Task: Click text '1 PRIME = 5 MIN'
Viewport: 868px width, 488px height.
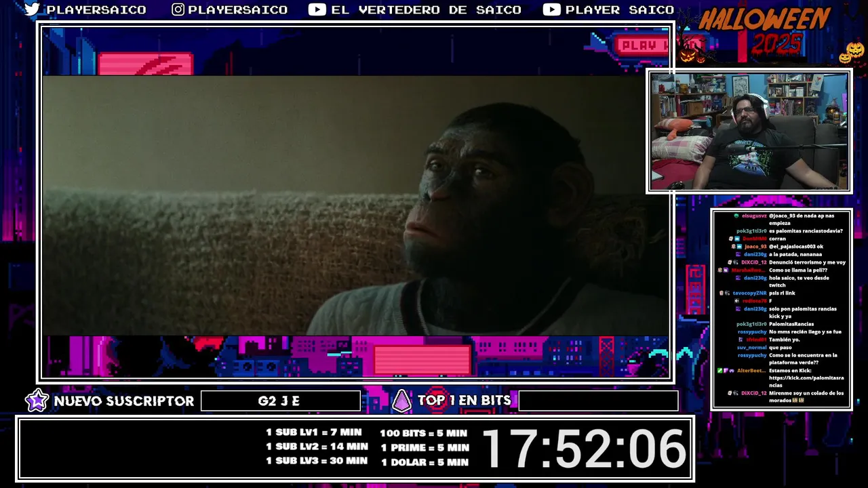Action: tap(425, 447)
